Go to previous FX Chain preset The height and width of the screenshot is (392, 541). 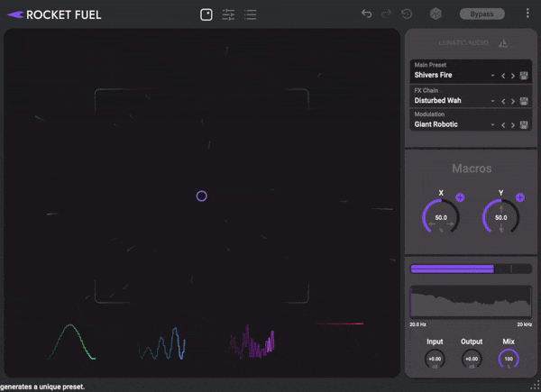503,101
